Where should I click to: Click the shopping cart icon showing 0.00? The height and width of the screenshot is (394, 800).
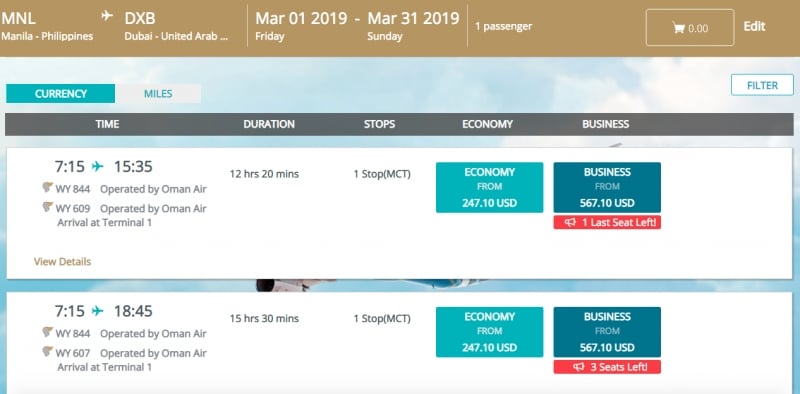coord(679,28)
